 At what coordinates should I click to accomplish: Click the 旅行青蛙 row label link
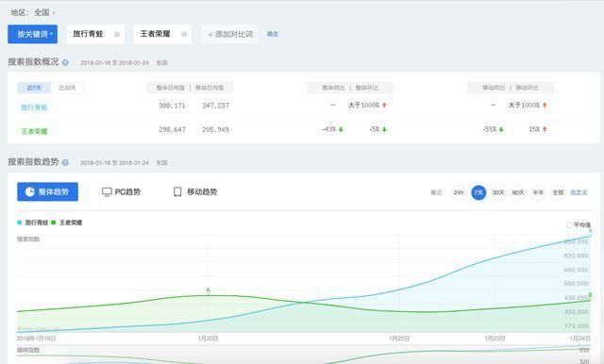[x=34, y=108]
